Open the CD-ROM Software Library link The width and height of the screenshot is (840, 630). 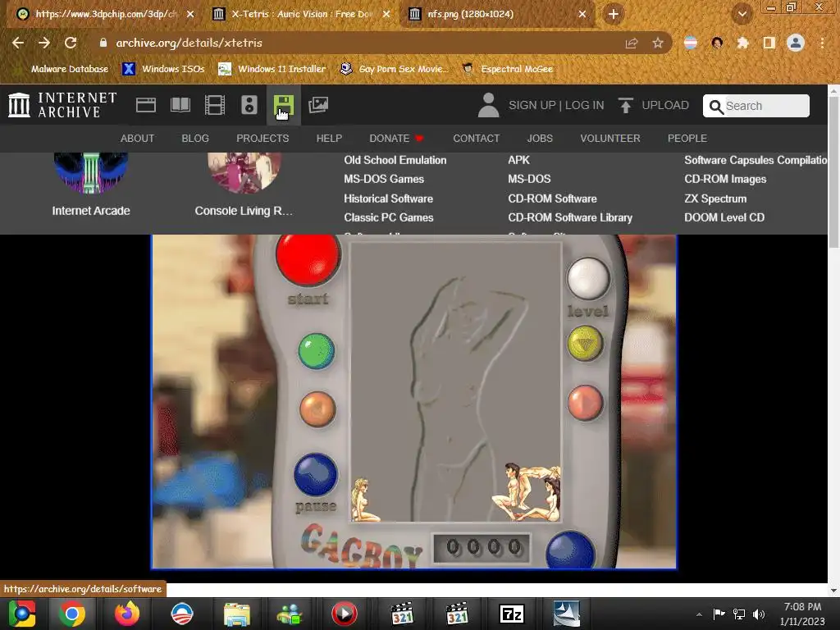(570, 217)
